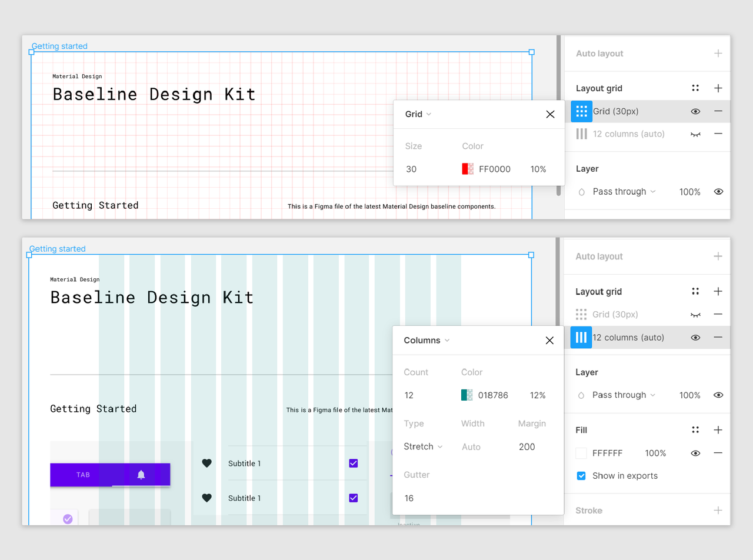Add a new Fill with plus

(718, 430)
